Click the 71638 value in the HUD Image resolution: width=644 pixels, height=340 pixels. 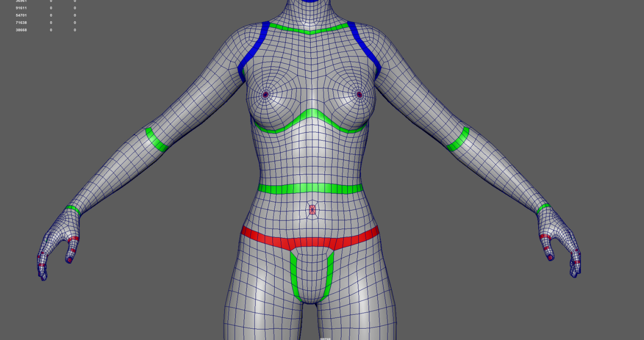21,22
